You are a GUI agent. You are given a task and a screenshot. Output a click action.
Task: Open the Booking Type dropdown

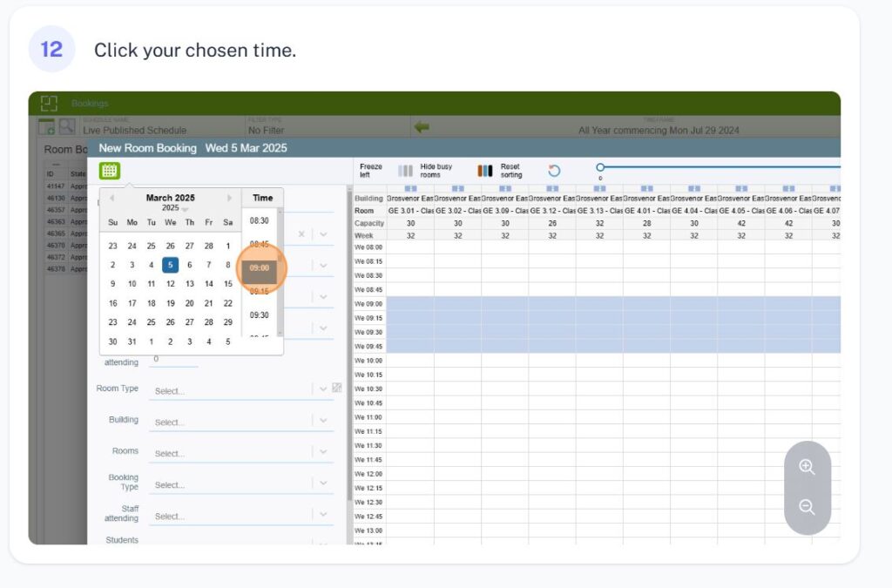[x=323, y=484]
